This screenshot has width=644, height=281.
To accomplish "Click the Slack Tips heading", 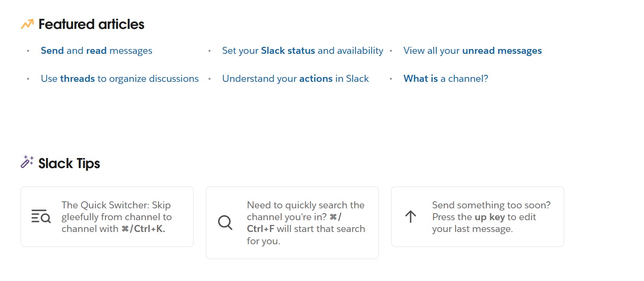I will point(69,164).
